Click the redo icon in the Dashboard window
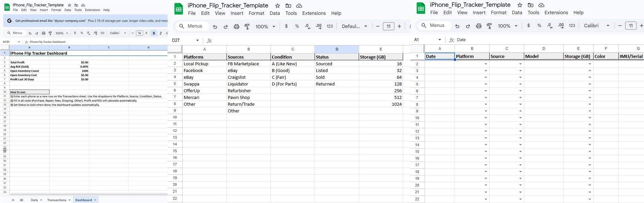This screenshot has width=644, height=203. pyautogui.click(x=37, y=33)
